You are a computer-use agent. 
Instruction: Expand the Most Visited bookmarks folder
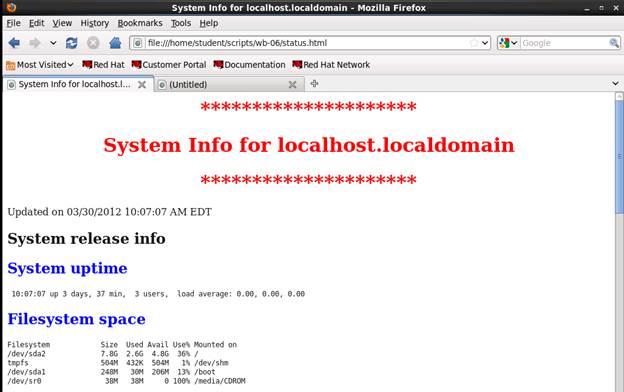click(40, 64)
